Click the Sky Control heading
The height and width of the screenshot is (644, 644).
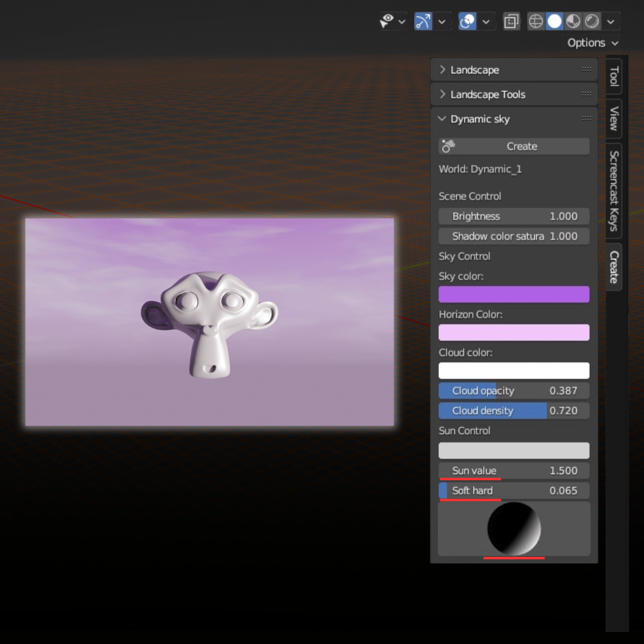click(x=465, y=256)
